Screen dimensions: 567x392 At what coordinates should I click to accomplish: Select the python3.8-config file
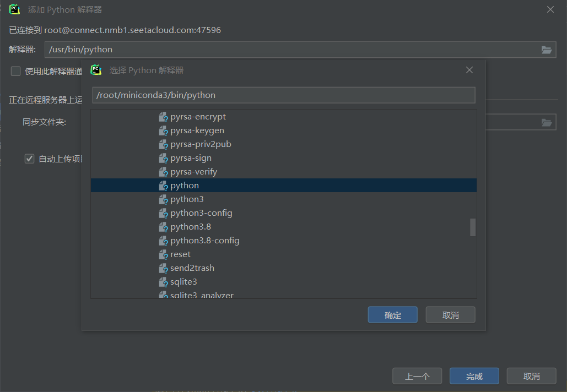[x=204, y=240]
